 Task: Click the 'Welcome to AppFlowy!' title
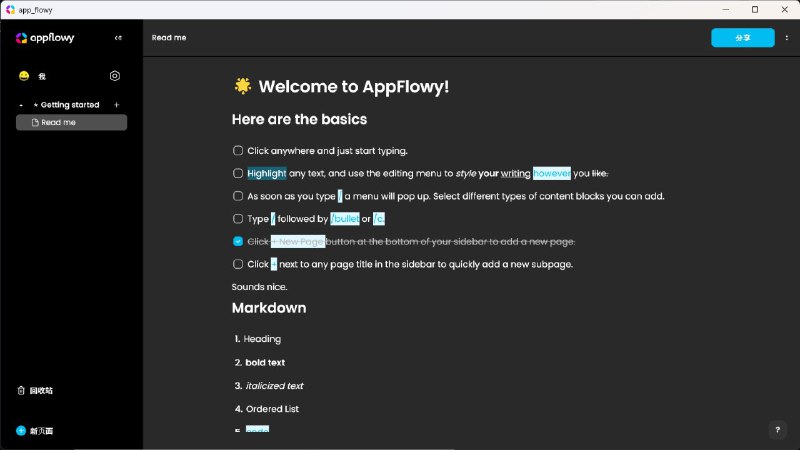(x=354, y=87)
